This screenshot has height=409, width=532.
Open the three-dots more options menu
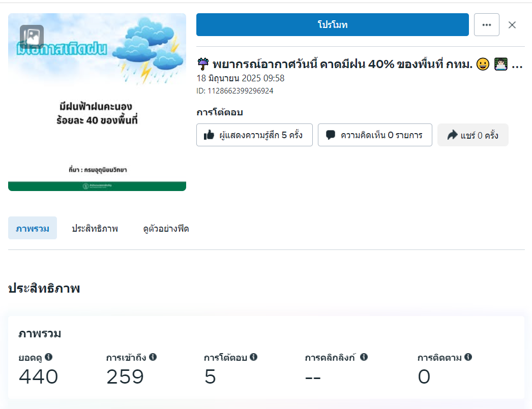[487, 25]
